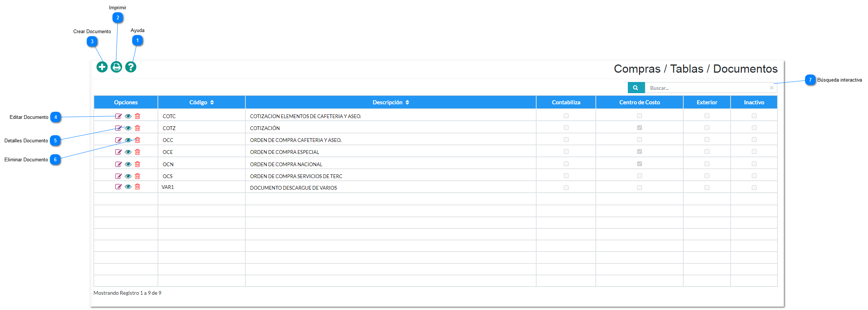Click the 'Mostrando Registro 1 a 9 de 9' text

[127, 293]
